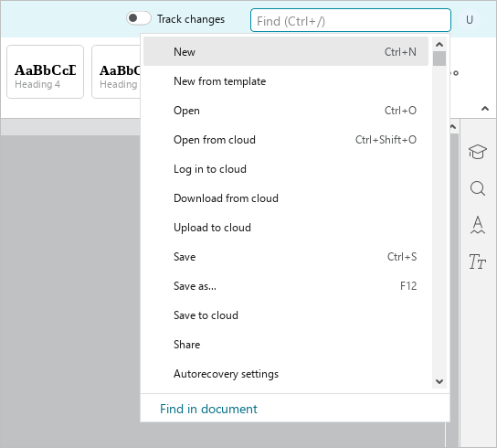Apply the partially hidden Heading style card
Screen dimensions: 497x448
tap(116, 71)
